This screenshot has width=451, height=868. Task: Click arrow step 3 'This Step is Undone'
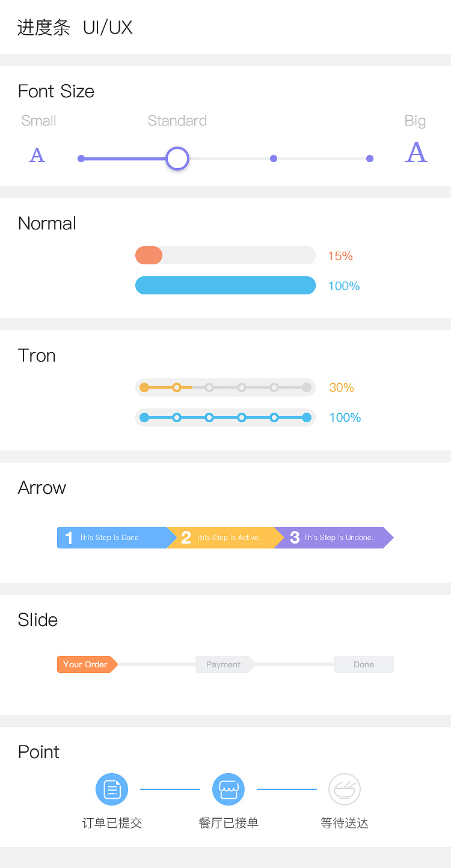tap(334, 538)
